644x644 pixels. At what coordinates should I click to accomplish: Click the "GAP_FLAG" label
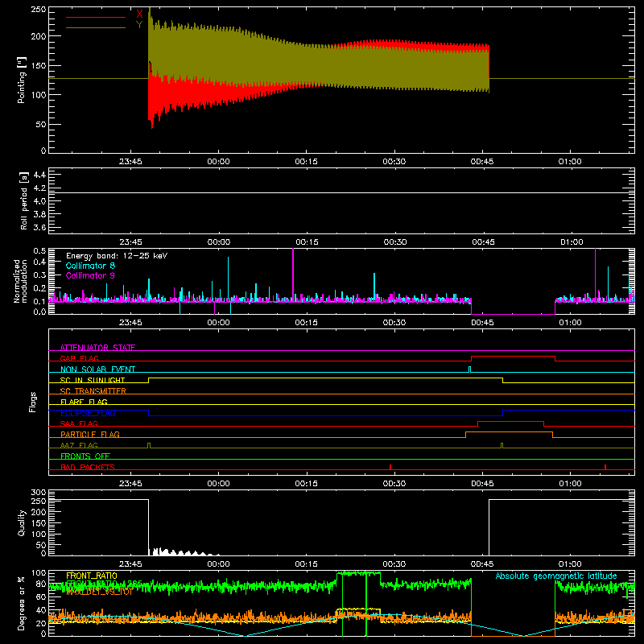tap(79, 358)
